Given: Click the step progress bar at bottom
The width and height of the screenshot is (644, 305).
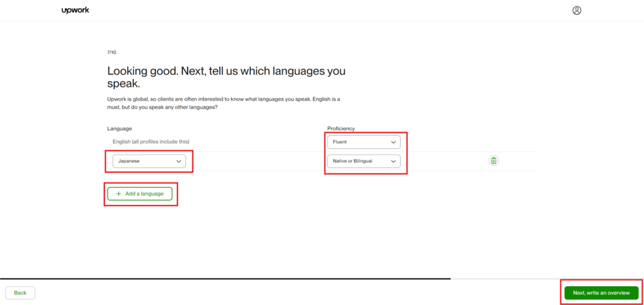Looking at the screenshot, I should tap(225, 278).
